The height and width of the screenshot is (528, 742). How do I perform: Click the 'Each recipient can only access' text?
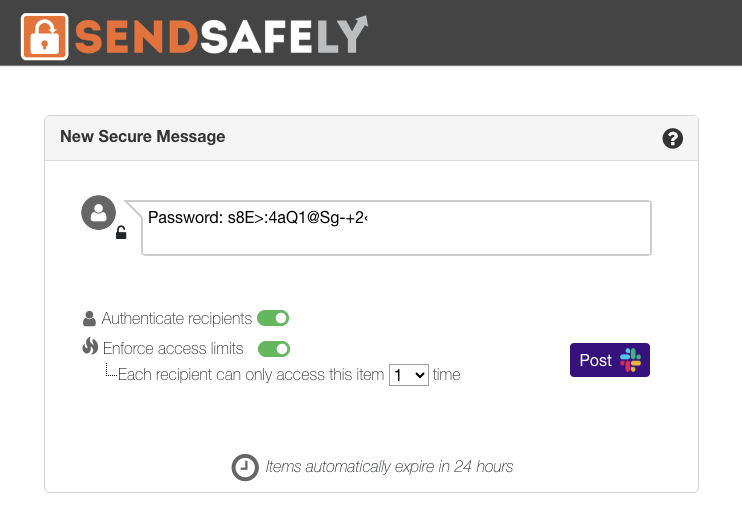tap(251, 375)
